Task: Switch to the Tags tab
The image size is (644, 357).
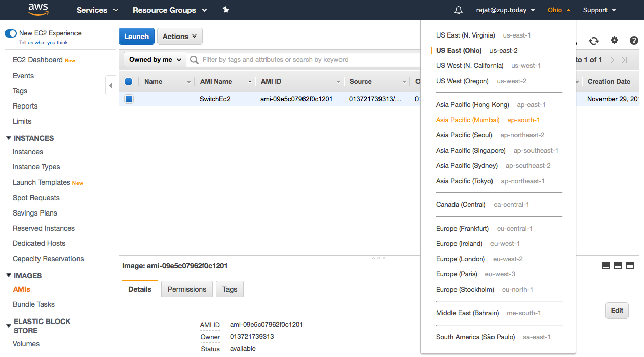Action: [230, 289]
